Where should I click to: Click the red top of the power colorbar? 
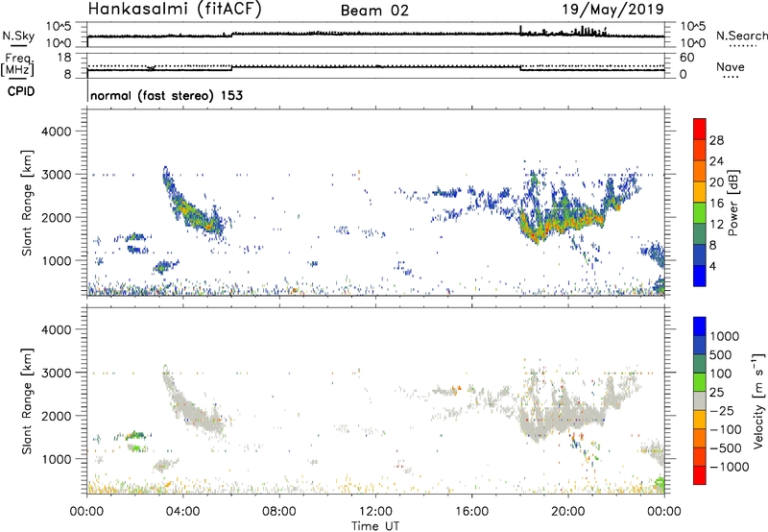700,129
